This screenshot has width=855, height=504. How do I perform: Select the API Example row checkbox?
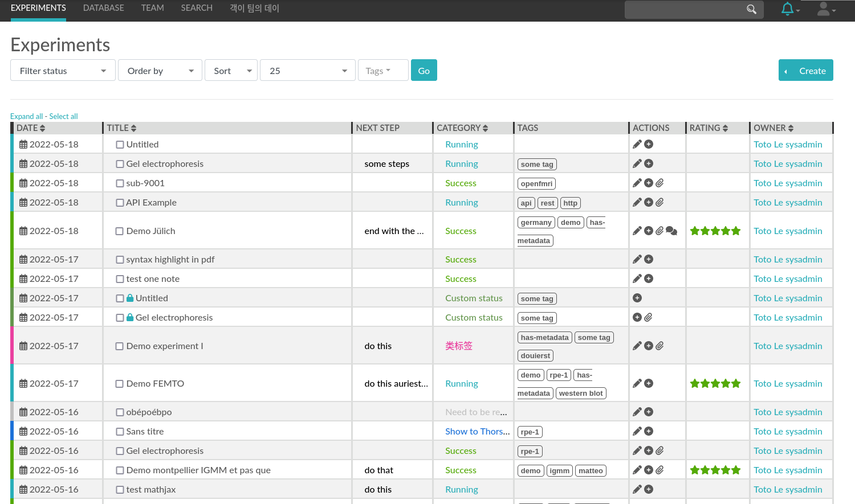[120, 202]
